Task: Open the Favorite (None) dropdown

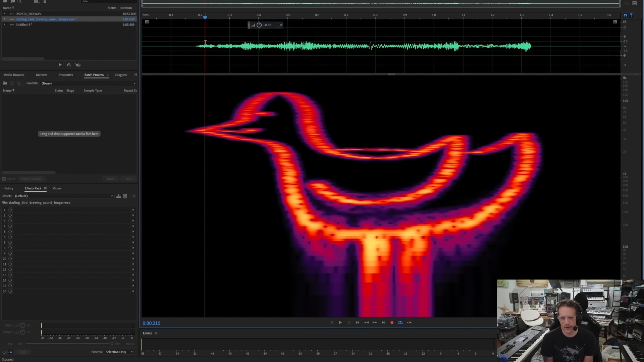Action: coord(88,83)
